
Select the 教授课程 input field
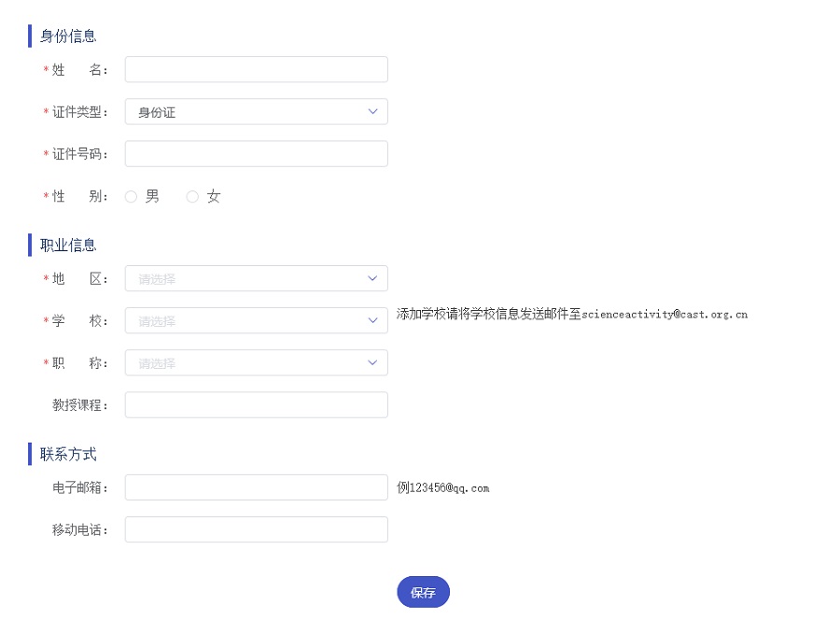coord(256,405)
